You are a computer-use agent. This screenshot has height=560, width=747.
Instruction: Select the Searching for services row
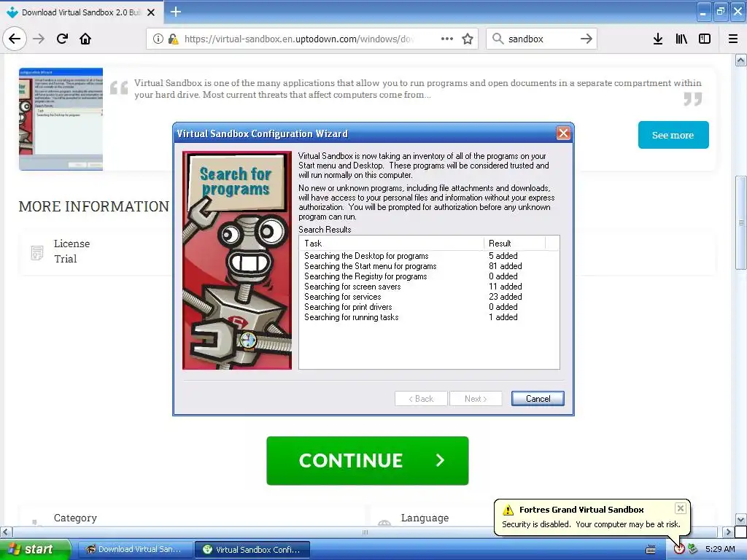429,297
